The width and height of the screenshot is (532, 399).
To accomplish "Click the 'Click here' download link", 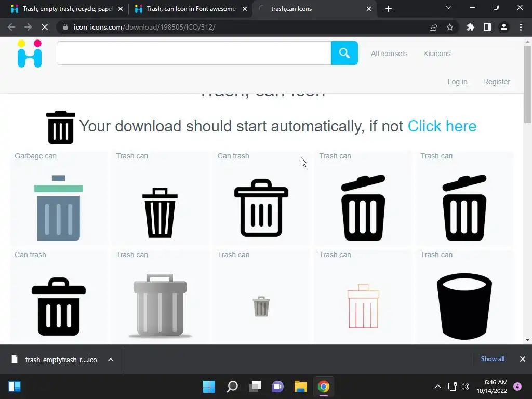I will coord(442,126).
